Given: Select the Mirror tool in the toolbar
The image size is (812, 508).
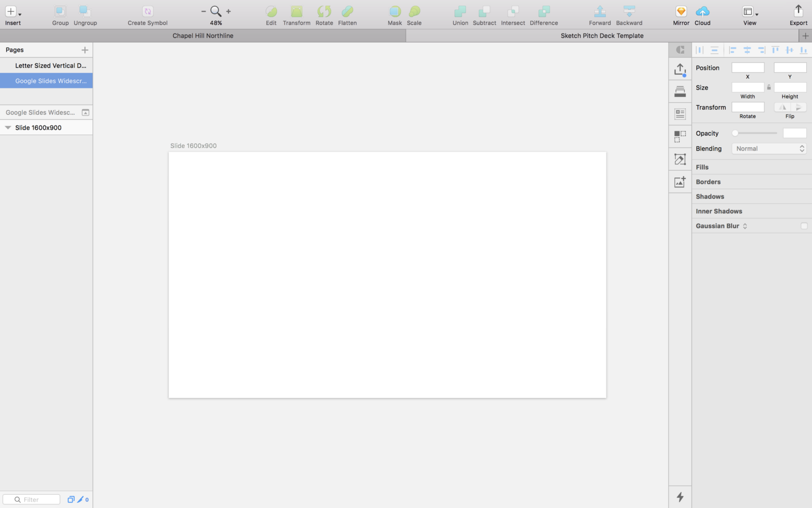Looking at the screenshot, I should pyautogui.click(x=680, y=13).
